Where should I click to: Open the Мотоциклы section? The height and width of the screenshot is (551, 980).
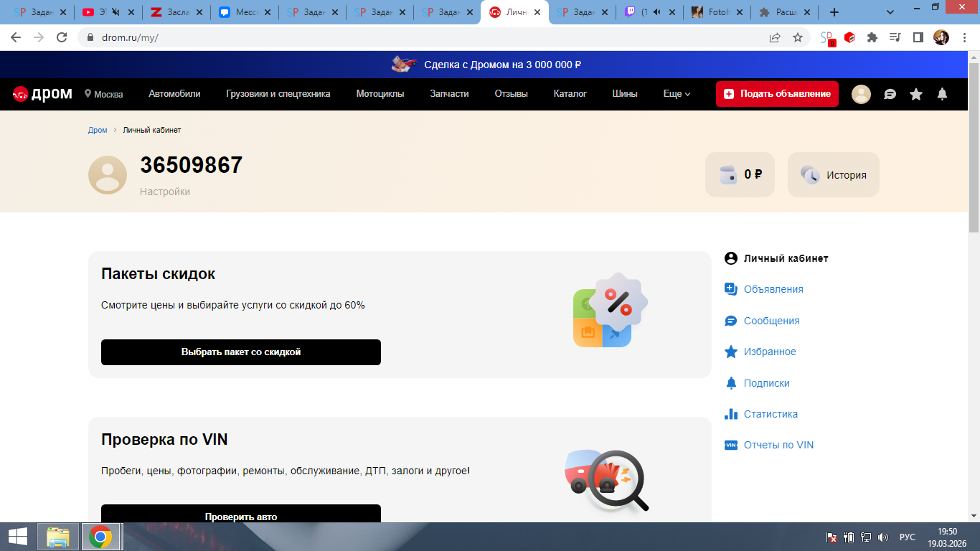pyautogui.click(x=380, y=94)
